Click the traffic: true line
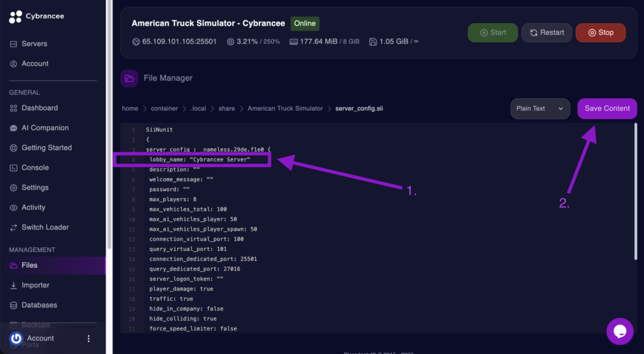The height and width of the screenshot is (354, 644). pos(171,299)
